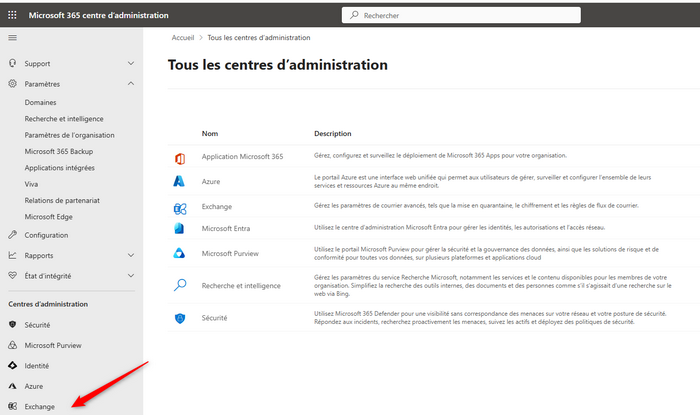Collapse the navigation menu hamburger icon

coord(12,37)
